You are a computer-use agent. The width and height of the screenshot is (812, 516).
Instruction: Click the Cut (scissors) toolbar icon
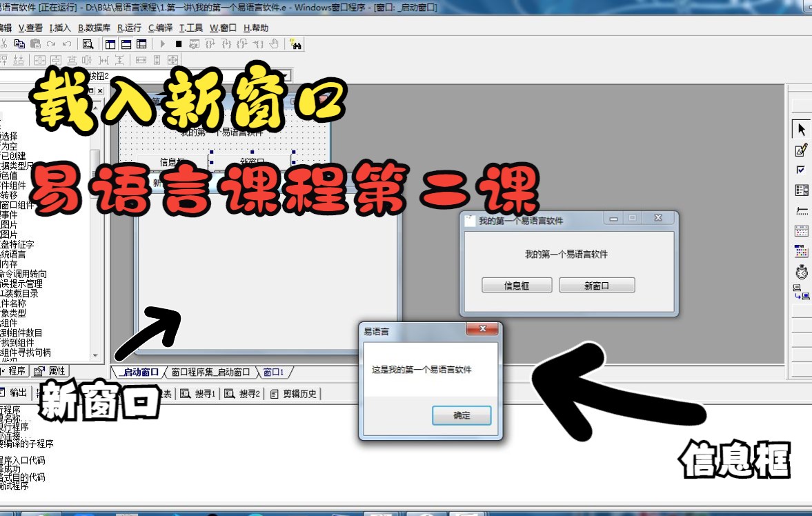6,43
